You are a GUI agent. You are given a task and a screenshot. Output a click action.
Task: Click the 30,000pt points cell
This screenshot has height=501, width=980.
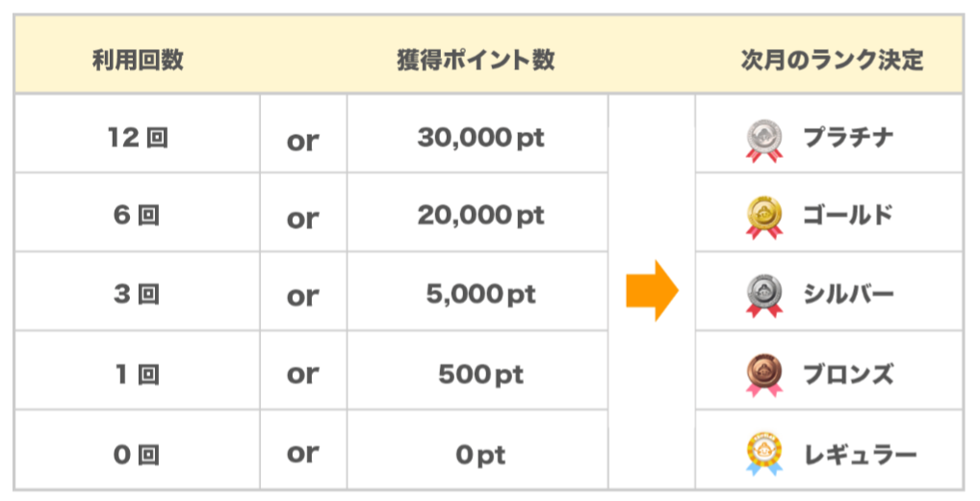point(480,137)
